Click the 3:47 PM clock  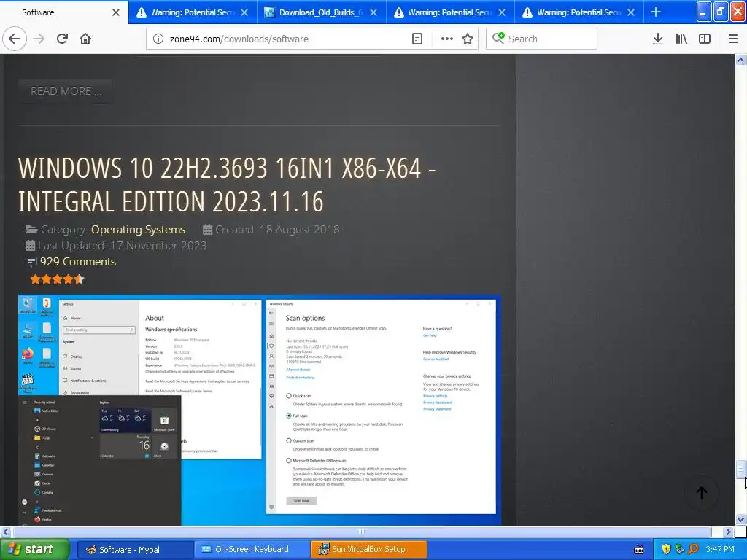tap(720, 550)
